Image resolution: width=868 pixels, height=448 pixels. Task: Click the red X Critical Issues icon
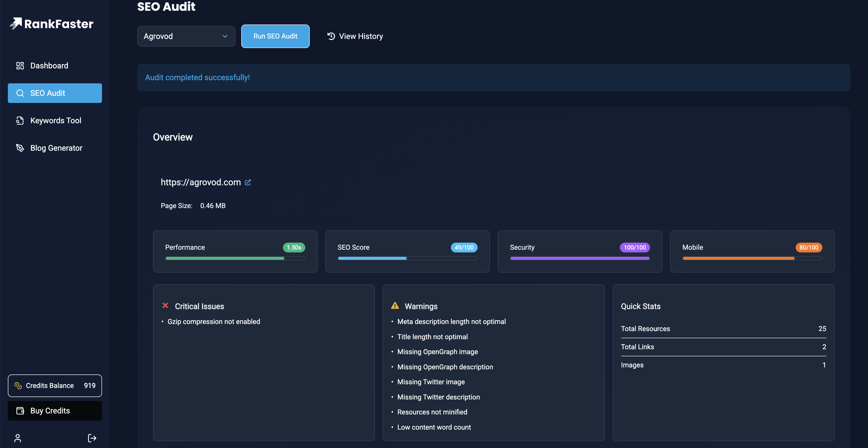click(x=165, y=306)
